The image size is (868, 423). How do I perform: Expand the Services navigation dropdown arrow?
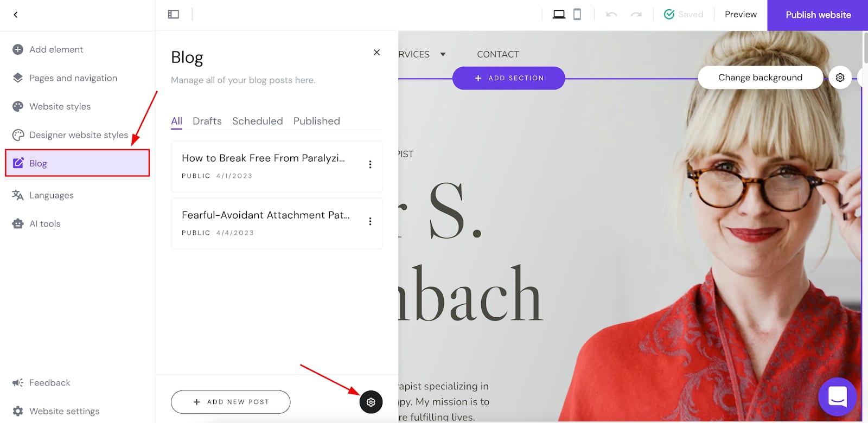pos(443,54)
